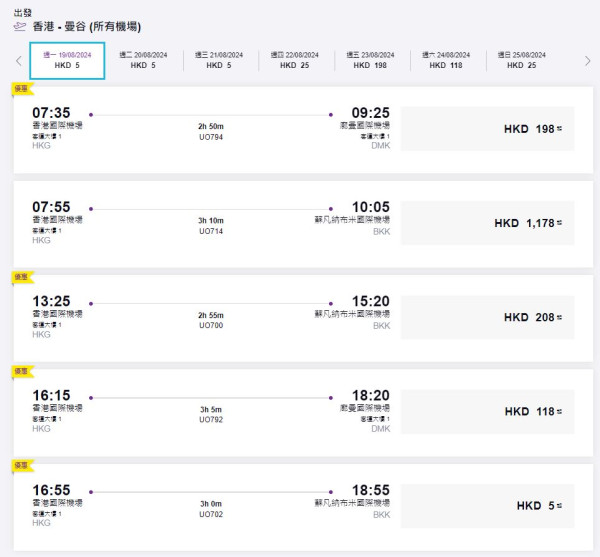The height and width of the screenshot is (557, 600).
Task: Show earlier dates with the left arrow
Action: pyautogui.click(x=19, y=61)
